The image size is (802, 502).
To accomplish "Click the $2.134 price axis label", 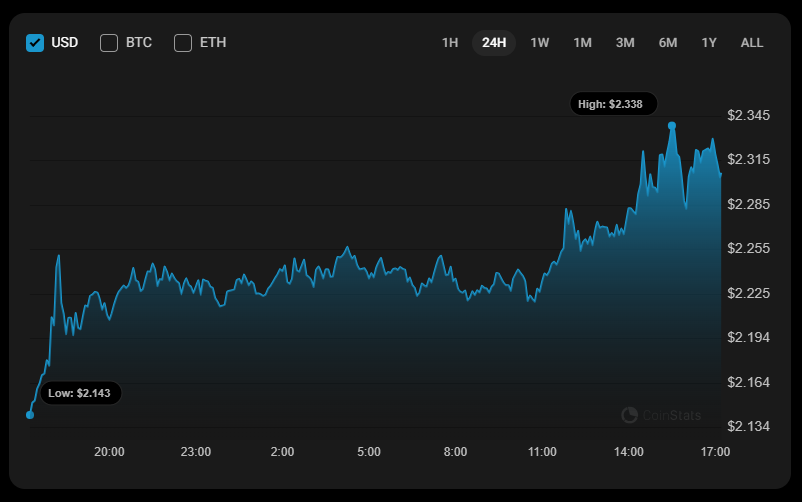I will click(749, 427).
